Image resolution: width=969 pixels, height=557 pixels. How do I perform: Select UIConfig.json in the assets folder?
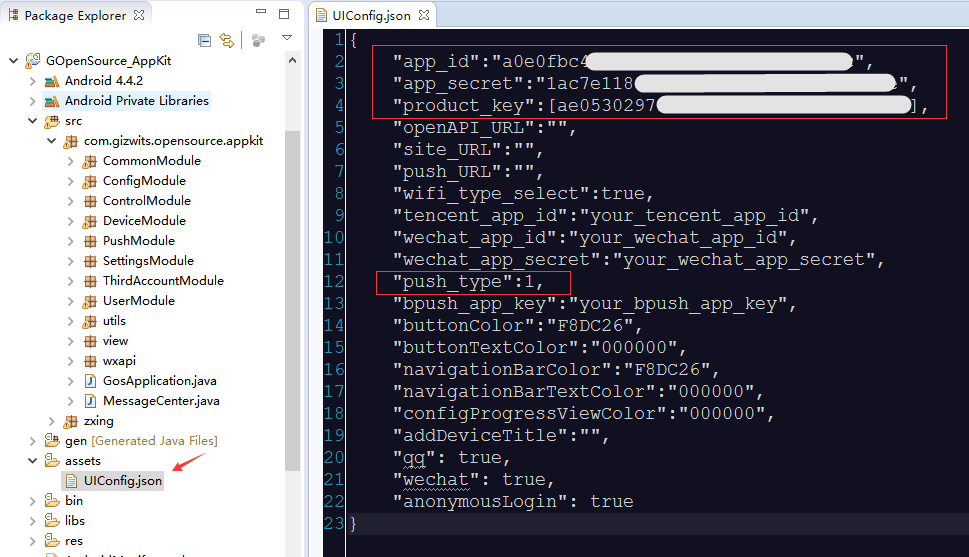pos(122,481)
